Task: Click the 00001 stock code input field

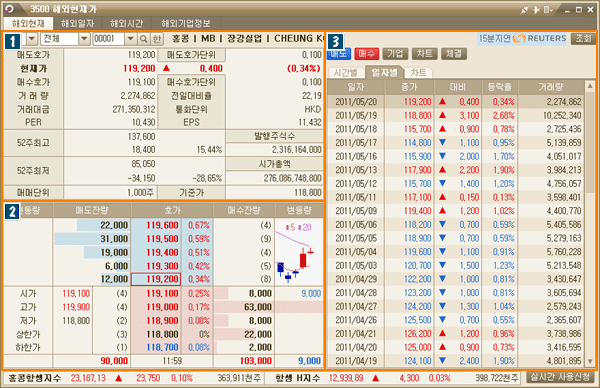Action: click(109, 39)
